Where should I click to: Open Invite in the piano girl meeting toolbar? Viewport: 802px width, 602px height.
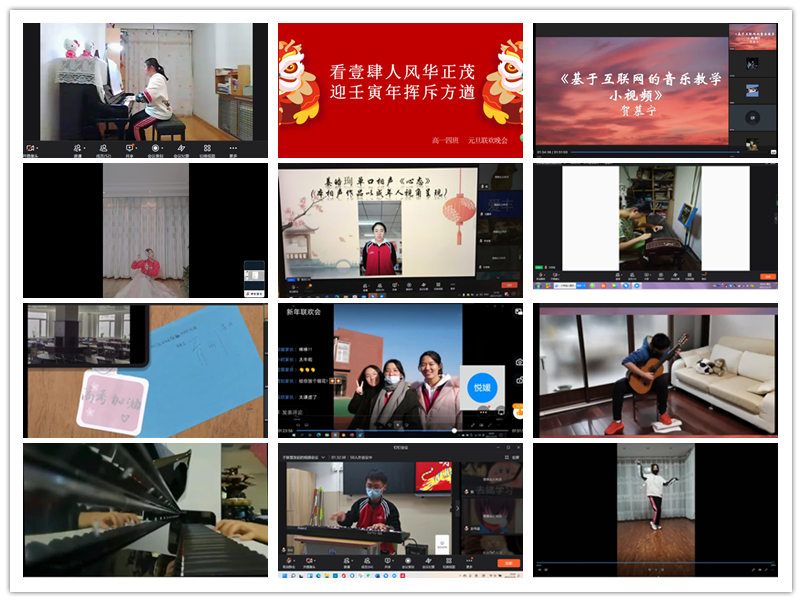pos(77,149)
